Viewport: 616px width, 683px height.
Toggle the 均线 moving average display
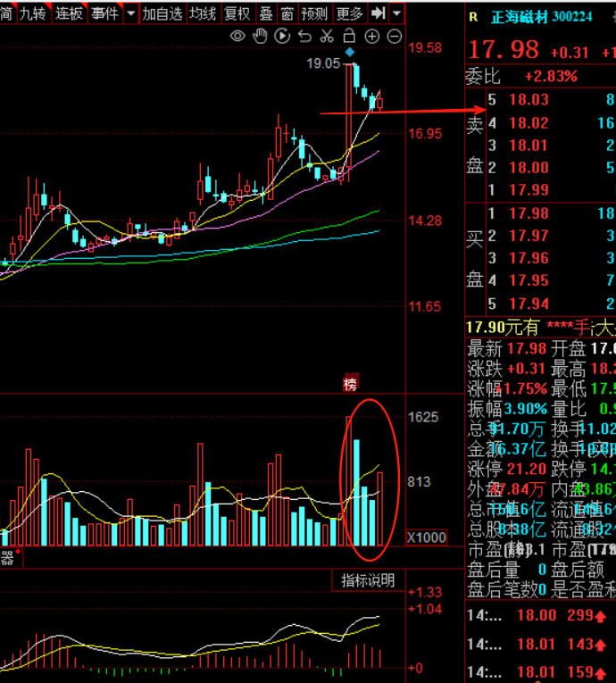point(203,13)
